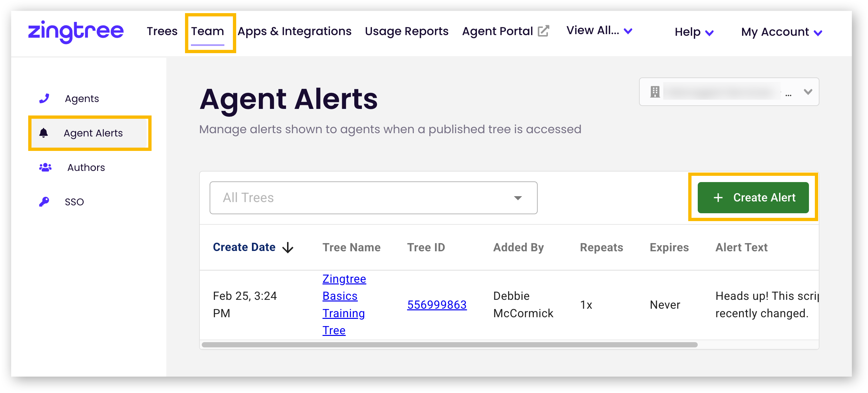Open the All Trees filter dropdown
868x393 pixels.
coord(373,198)
